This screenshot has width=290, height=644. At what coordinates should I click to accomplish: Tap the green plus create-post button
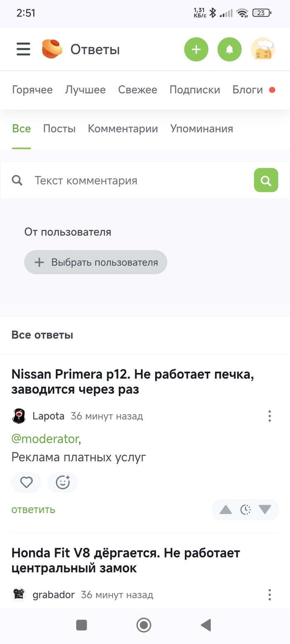tap(196, 50)
